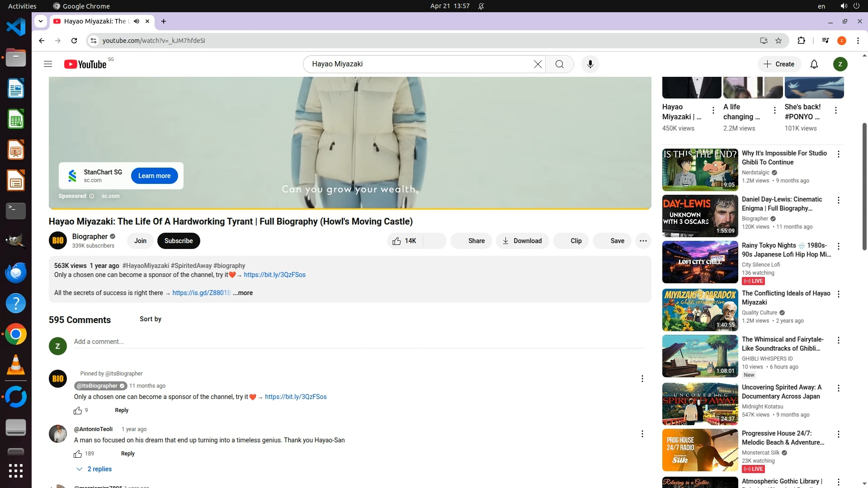Image resolution: width=868 pixels, height=488 pixels.
Task: Open the new tab plus button
Action: click(x=164, y=21)
